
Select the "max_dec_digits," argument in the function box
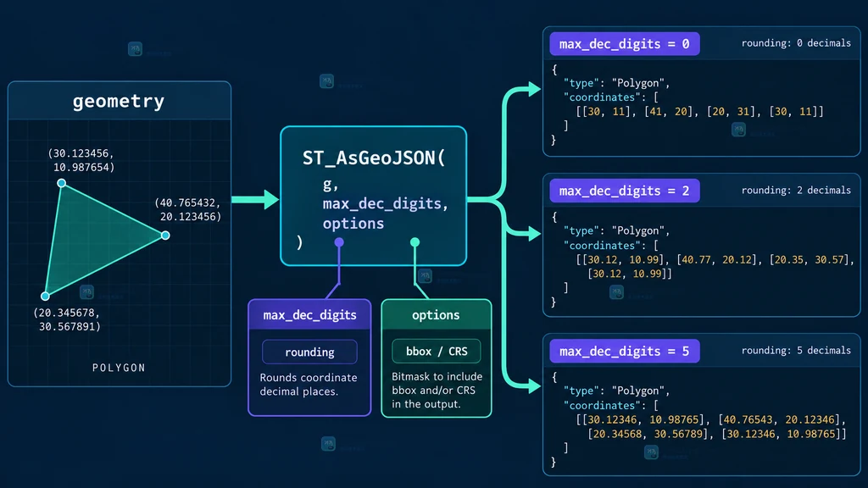tap(386, 203)
